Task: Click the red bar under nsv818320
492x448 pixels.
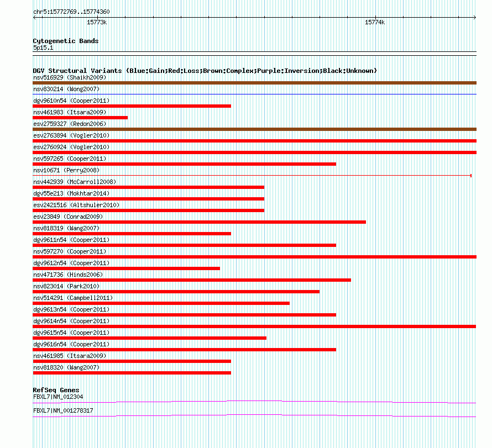Action: pyautogui.click(x=132, y=373)
